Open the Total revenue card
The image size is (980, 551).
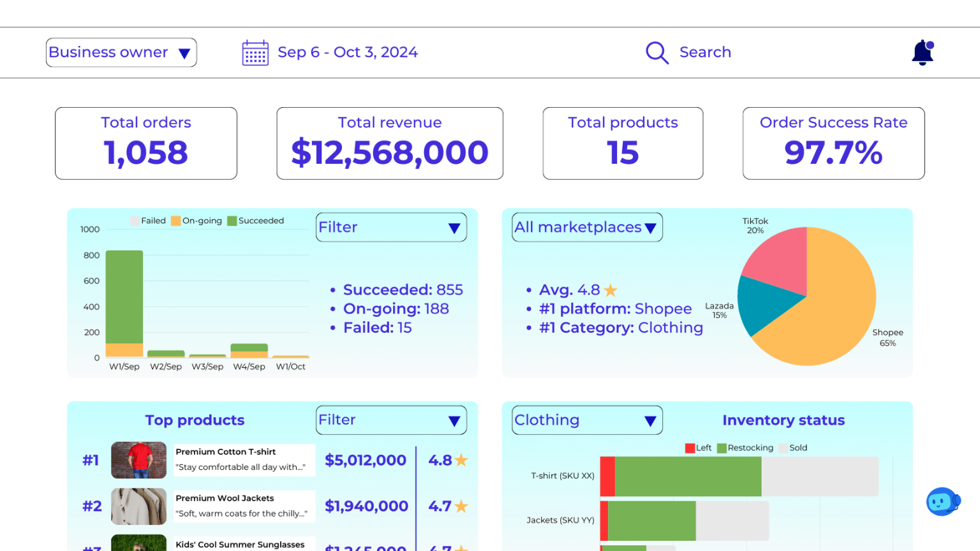pos(390,143)
